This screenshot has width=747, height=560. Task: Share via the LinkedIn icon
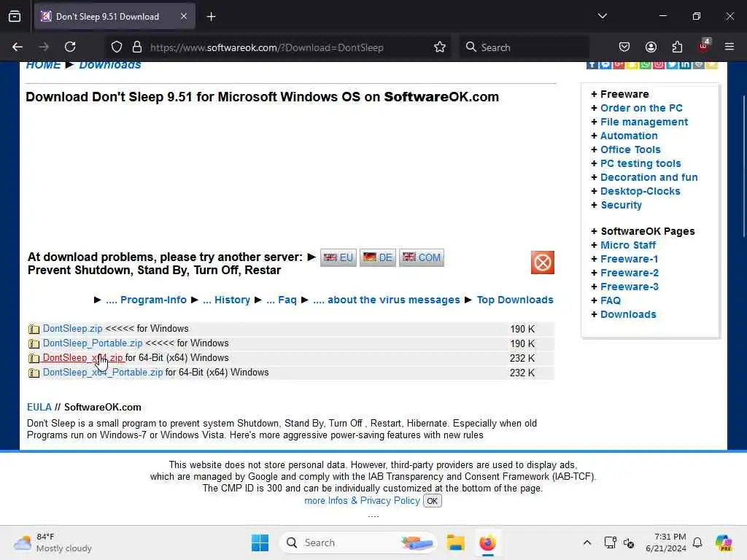coord(685,65)
